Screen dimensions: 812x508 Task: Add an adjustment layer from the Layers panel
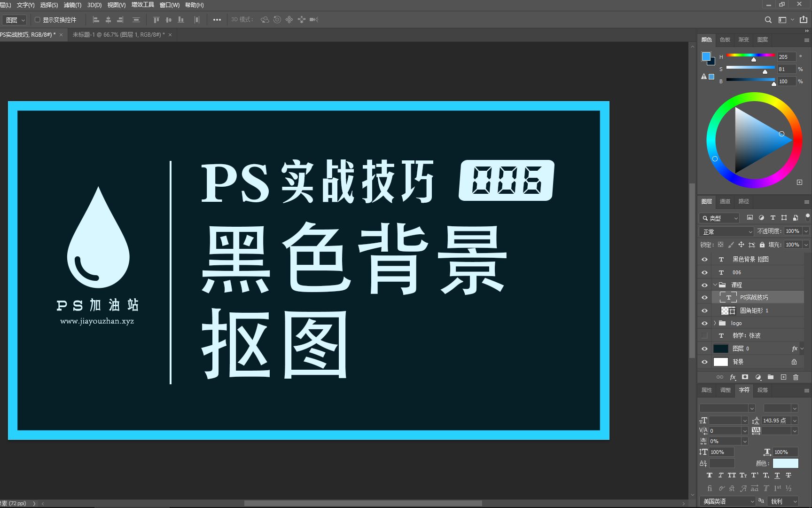[x=757, y=377]
